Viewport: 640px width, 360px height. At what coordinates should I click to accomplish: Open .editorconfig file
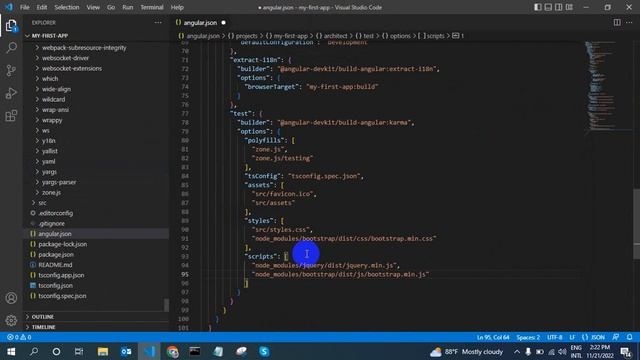coord(56,213)
